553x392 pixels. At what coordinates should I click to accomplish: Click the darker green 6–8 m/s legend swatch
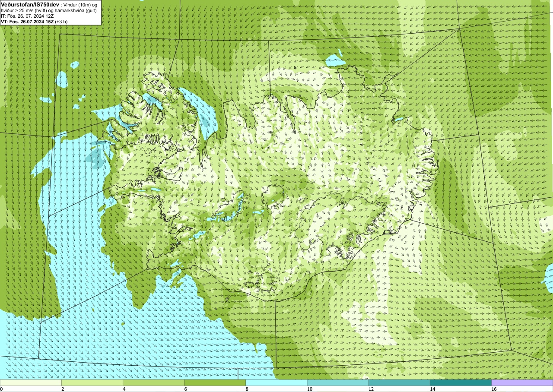tap(215, 383)
